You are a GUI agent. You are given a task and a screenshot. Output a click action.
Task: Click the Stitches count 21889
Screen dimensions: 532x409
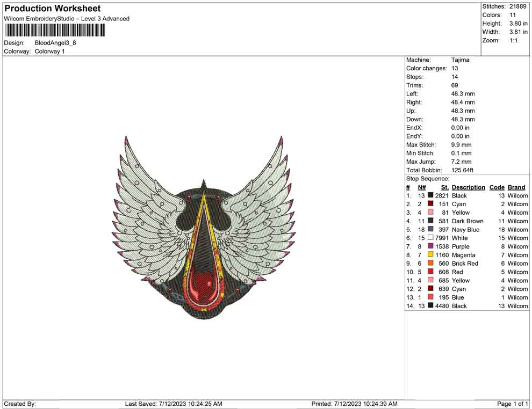tap(517, 6)
